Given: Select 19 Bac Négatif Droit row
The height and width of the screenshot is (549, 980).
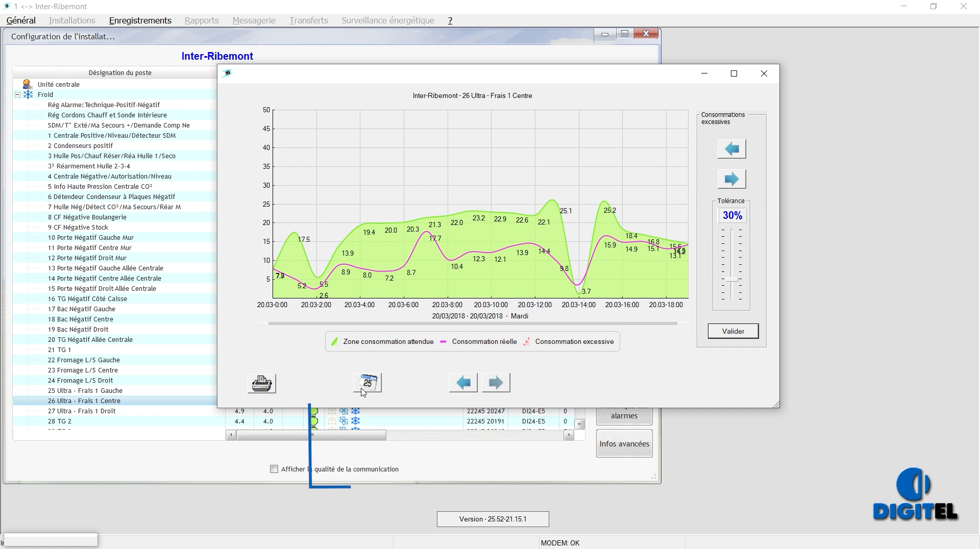Looking at the screenshot, I should coord(78,329).
